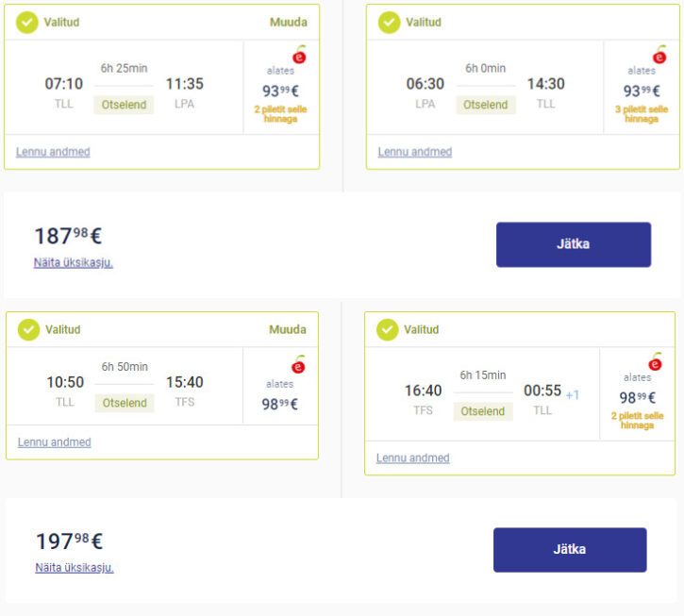This screenshot has height=616, width=684.
Task: Click the airline cherry logo on the TFS–TLL flight
Action: [x=655, y=361]
